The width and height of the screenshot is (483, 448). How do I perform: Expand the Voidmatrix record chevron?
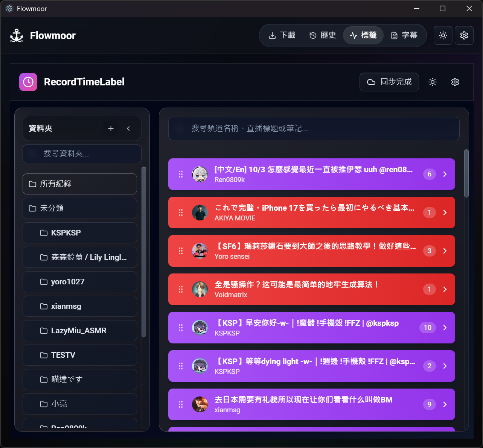pos(445,289)
